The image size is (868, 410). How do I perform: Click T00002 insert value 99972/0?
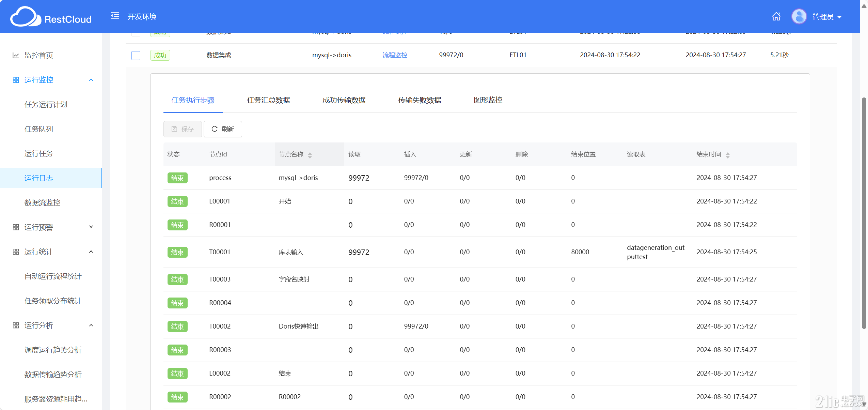click(x=416, y=326)
